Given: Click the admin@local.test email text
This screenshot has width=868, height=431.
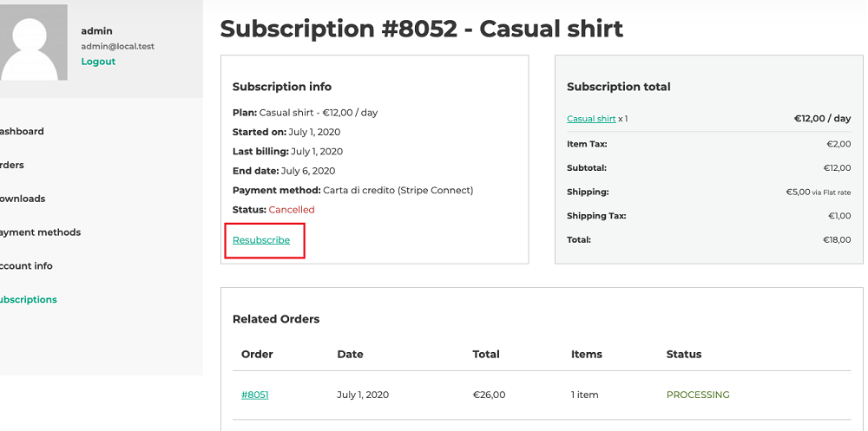Looking at the screenshot, I should pos(118,47).
